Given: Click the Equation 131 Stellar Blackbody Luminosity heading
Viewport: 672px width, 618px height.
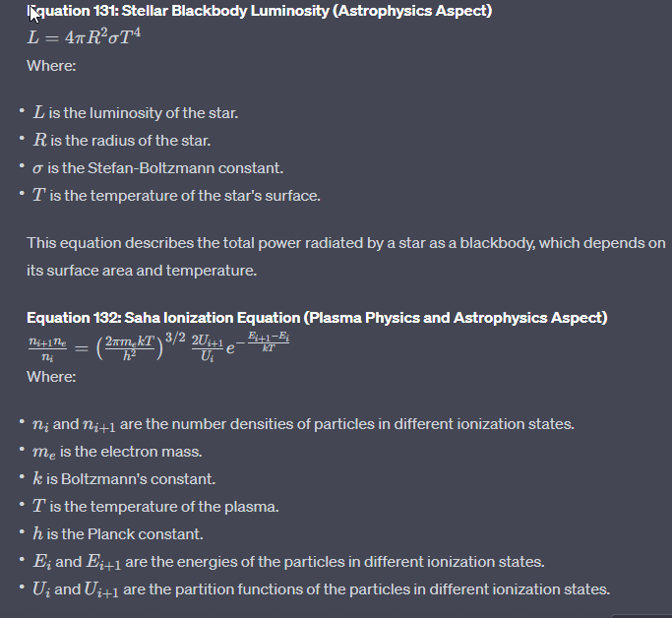Looking at the screenshot, I should [x=260, y=12].
